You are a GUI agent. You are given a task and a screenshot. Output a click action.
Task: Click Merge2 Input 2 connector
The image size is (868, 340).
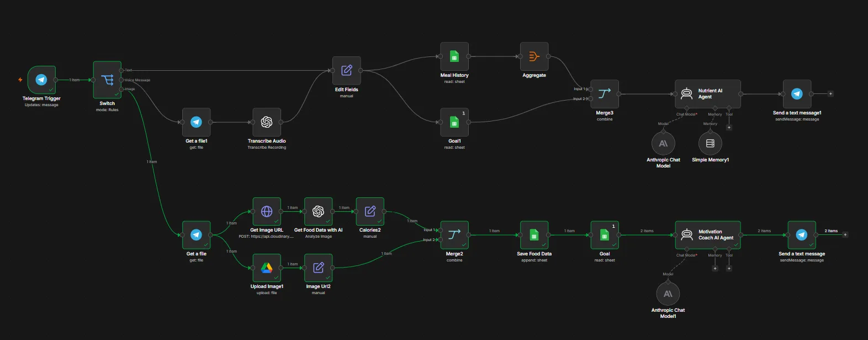[440, 240]
